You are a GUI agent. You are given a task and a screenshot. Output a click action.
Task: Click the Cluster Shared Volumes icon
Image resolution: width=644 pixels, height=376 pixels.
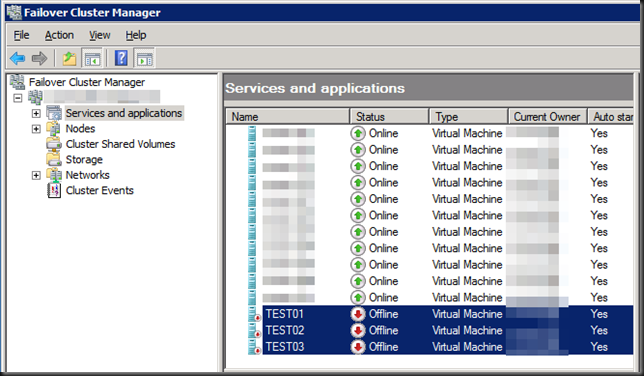[x=54, y=144]
